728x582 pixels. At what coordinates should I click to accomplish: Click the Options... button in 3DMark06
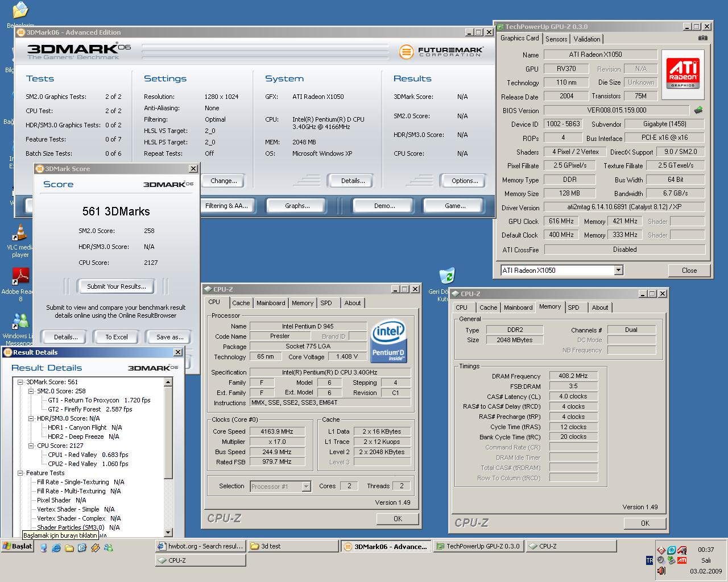pyautogui.click(x=465, y=181)
